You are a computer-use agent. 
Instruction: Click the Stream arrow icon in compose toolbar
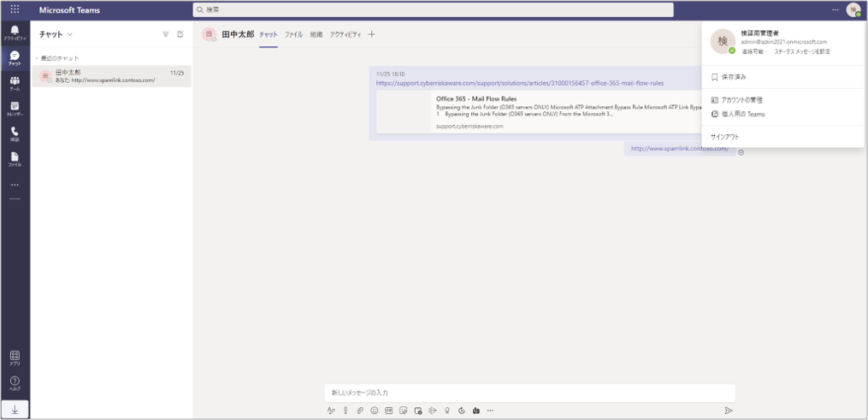pyautogui.click(x=433, y=411)
